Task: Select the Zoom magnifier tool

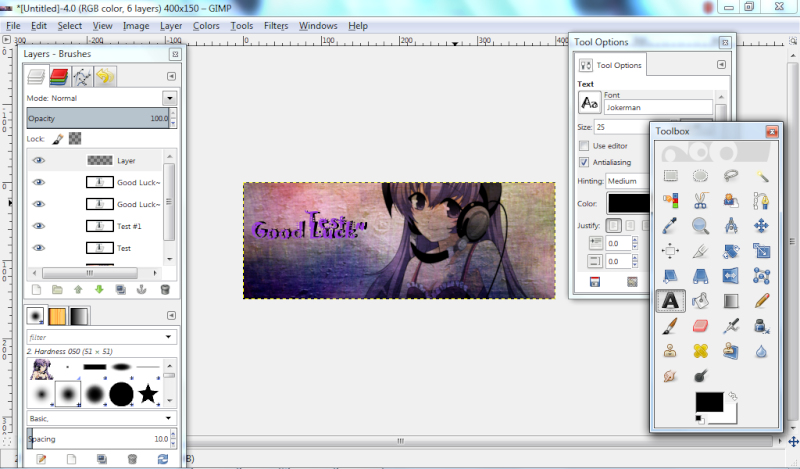Action: pyautogui.click(x=701, y=226)
